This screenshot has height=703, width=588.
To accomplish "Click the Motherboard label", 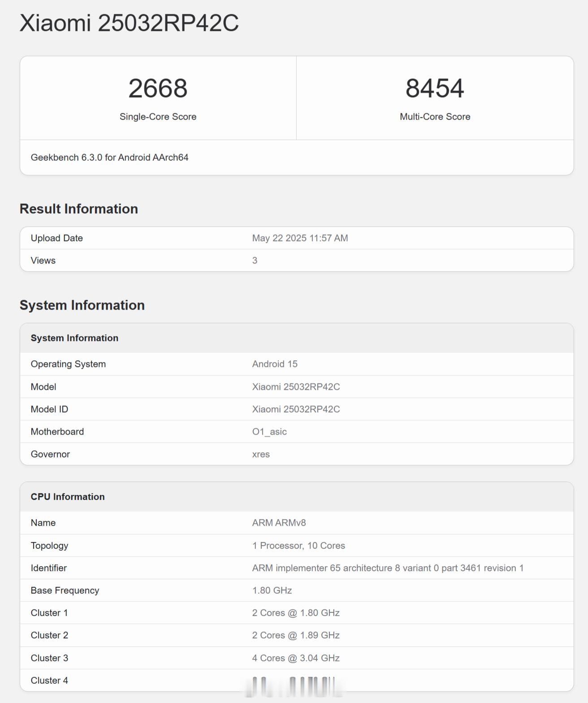I will pos(57,431).
